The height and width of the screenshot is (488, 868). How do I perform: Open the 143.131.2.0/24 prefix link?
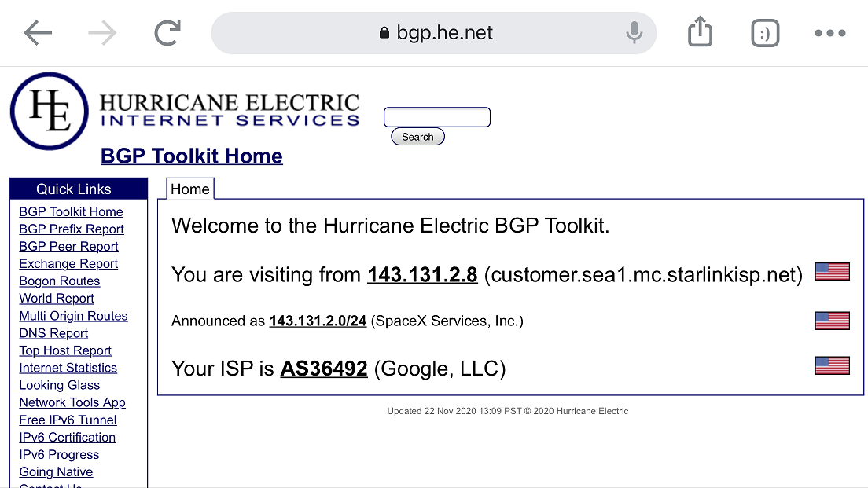(318, 321)
